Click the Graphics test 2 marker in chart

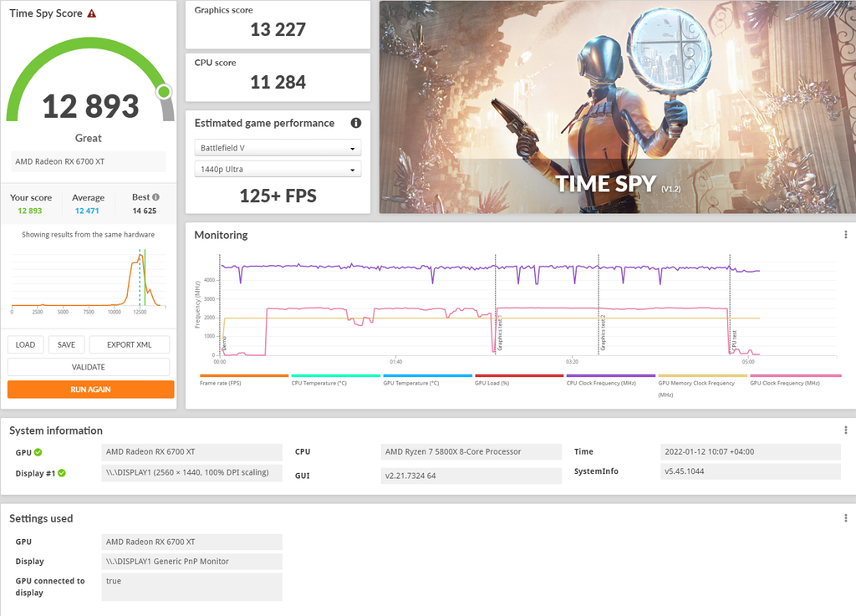[x=603, y=333]
